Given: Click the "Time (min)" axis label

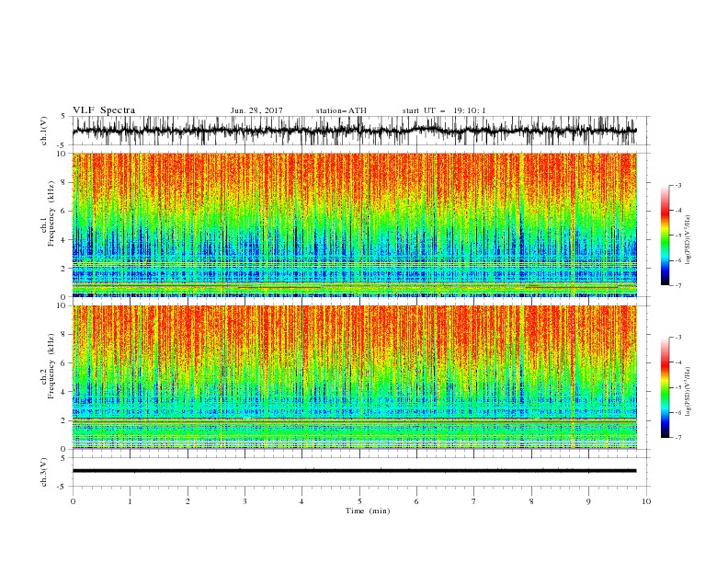Looking at the screenshot, I should [368, 511].
